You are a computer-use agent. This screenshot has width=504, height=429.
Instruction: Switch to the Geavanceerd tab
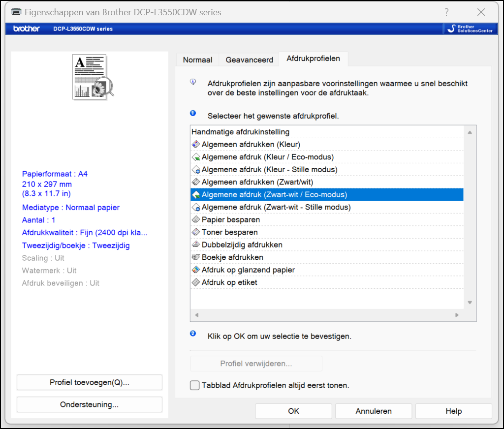(249, 60)
